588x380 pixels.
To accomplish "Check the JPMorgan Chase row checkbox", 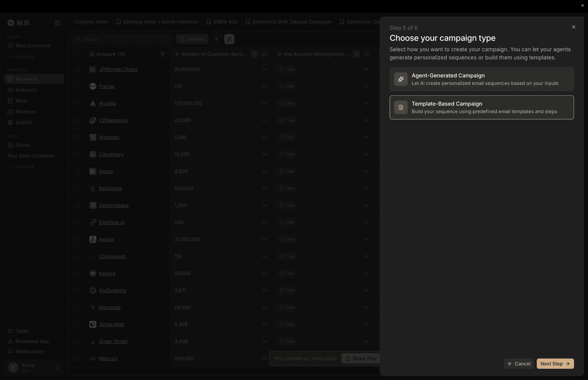I will coord(77,69).
